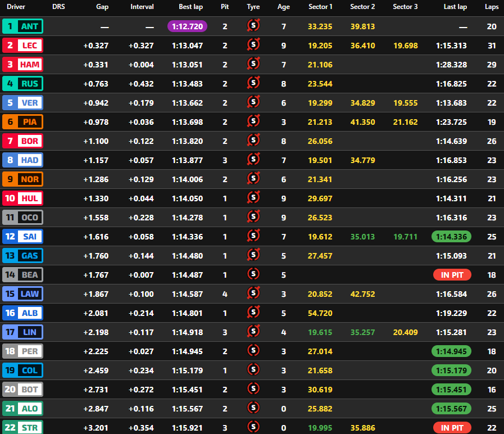Viewport: 504px width, 434px height.
Task: Click the soft tyre icon in GAS's row
Action: point(253,255)
